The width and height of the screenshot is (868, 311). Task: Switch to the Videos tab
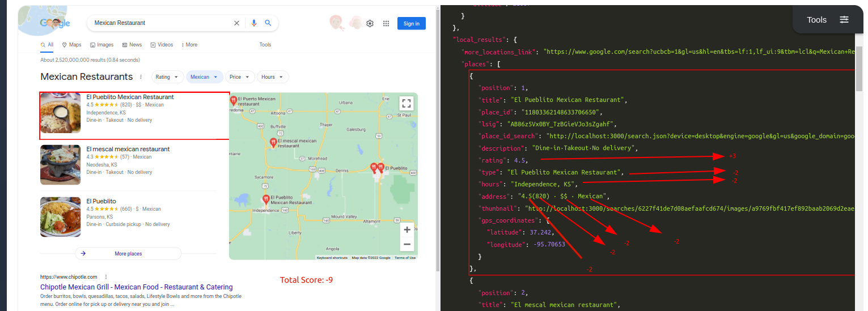(x=162, y=45)
